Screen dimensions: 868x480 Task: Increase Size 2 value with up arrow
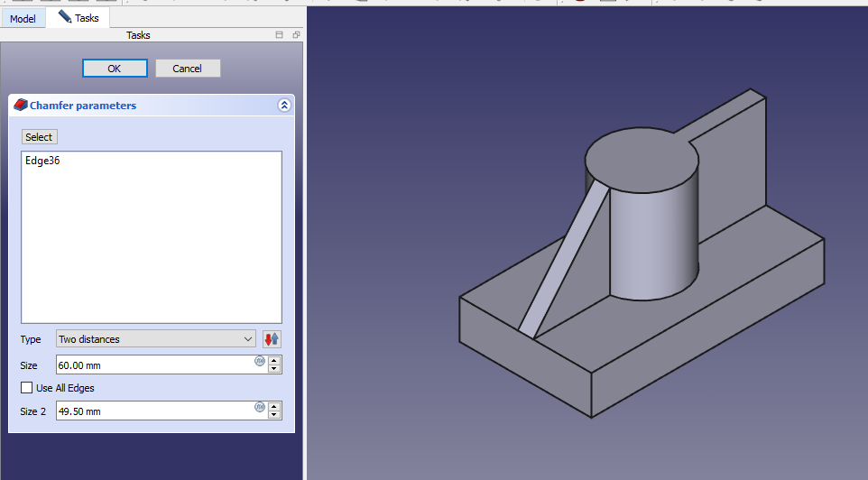275,406
